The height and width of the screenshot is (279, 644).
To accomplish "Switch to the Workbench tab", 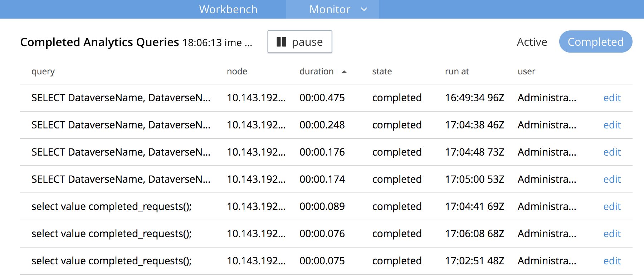I will click(228, 10).
